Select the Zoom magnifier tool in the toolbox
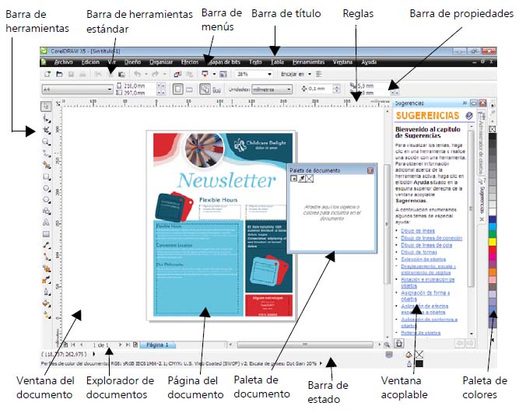 pos(47,142)
